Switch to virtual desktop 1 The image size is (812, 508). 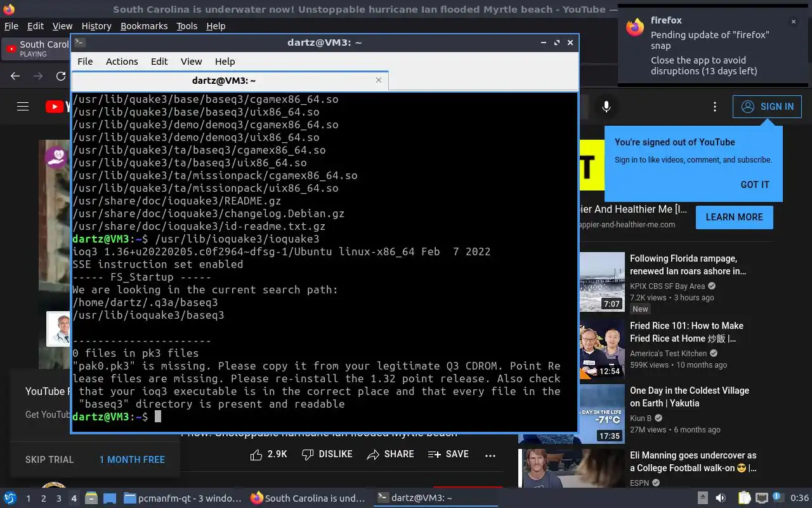(x=28, y=498)
